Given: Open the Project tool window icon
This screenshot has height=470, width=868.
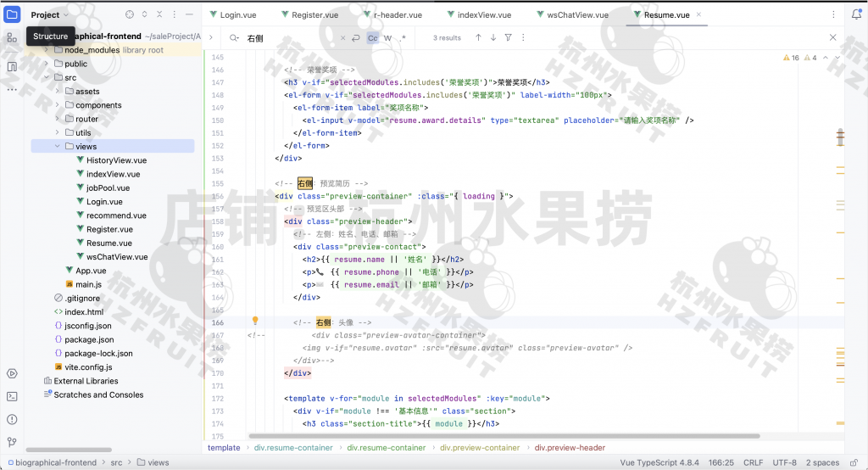Looking at the screenshot, I should [x=12, y=14].
